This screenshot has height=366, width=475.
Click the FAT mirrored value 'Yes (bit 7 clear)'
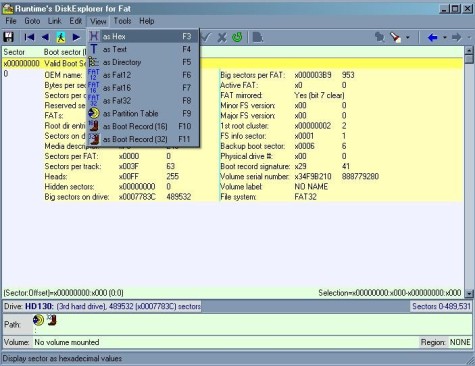[319, 95]
